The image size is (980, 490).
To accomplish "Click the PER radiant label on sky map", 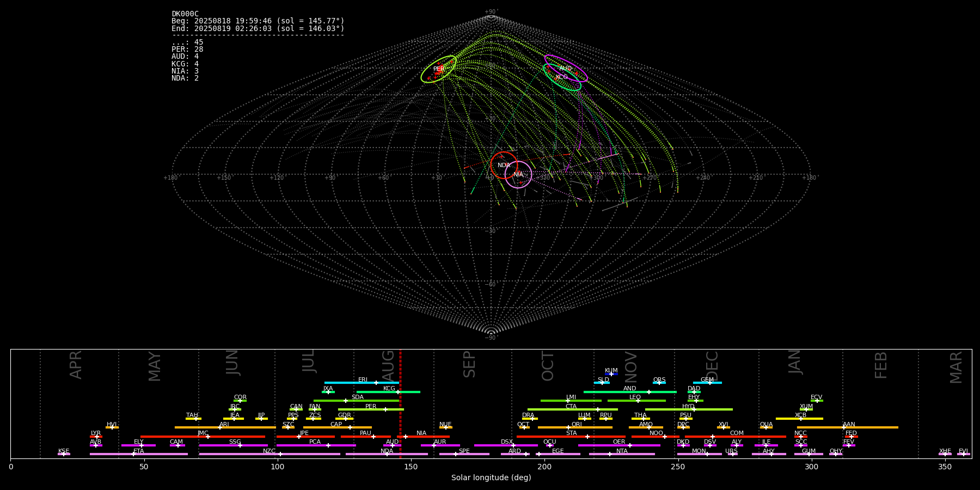I will pos(439,69).
